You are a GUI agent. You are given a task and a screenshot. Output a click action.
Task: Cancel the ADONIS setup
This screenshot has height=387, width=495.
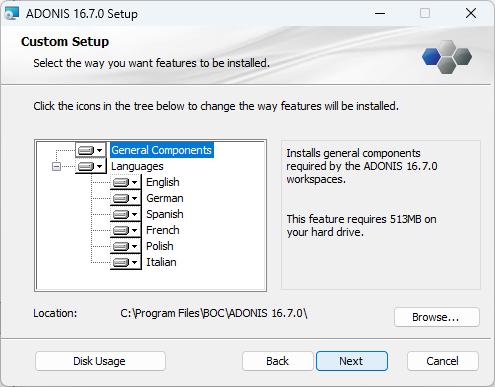443,361
